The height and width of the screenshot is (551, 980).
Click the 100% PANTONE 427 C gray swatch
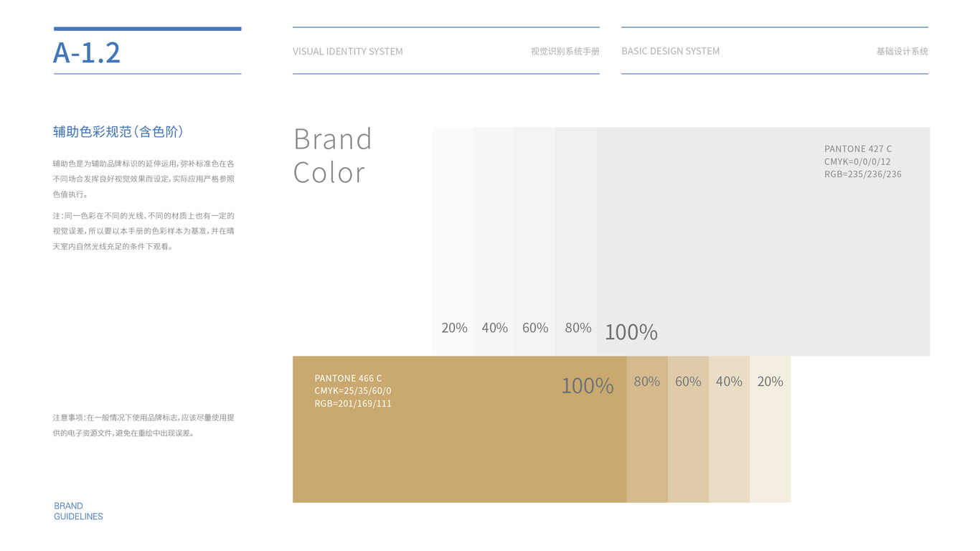763,242
